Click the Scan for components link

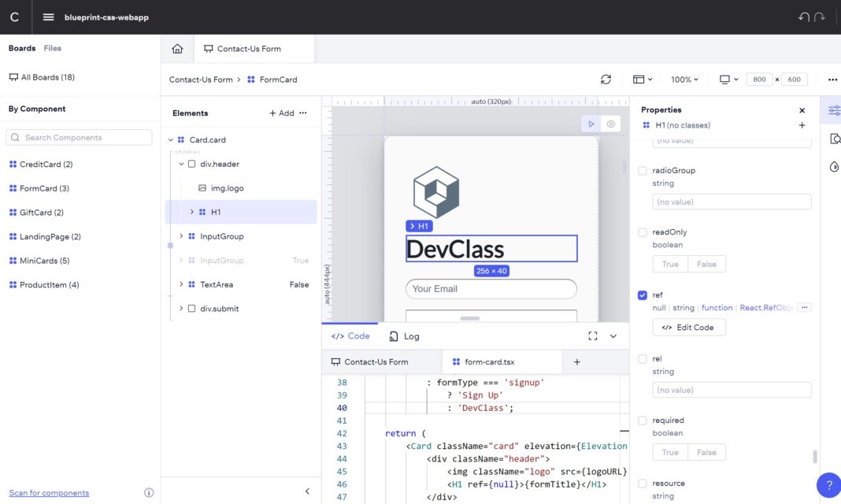coord(49,492)
